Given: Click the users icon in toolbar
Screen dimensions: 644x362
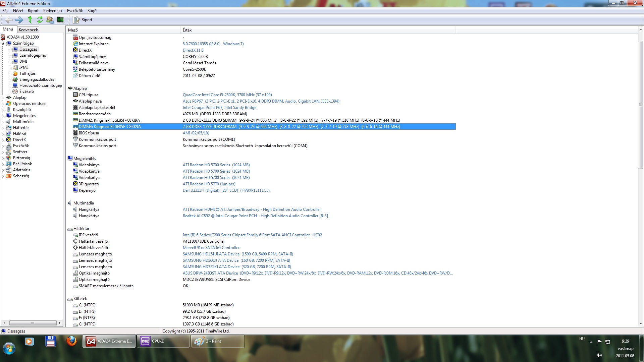Looking at the screenshot, I should pos(50,20).
